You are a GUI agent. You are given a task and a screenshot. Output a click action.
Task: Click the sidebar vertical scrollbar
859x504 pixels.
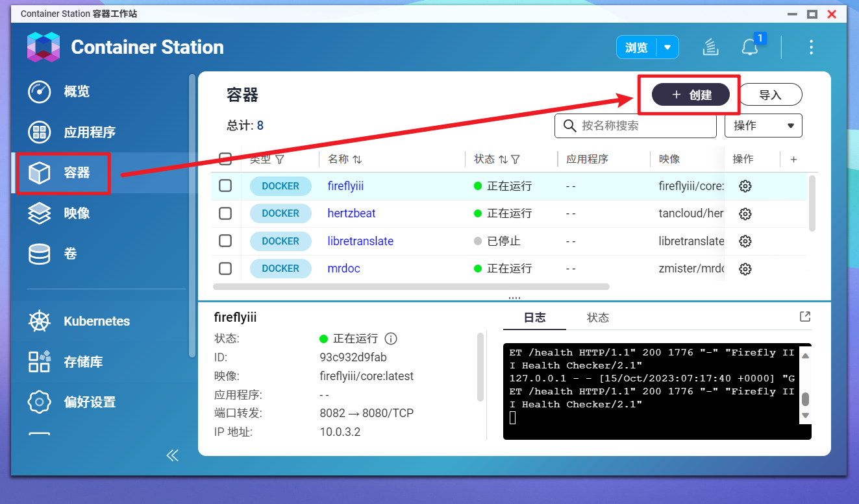pyautogui.click(x=192, y=215)
